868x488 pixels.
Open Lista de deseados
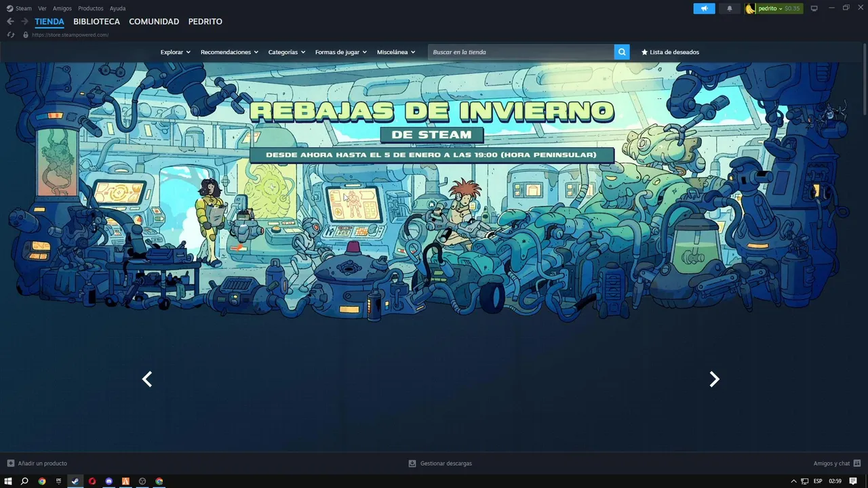pos(670,52)
